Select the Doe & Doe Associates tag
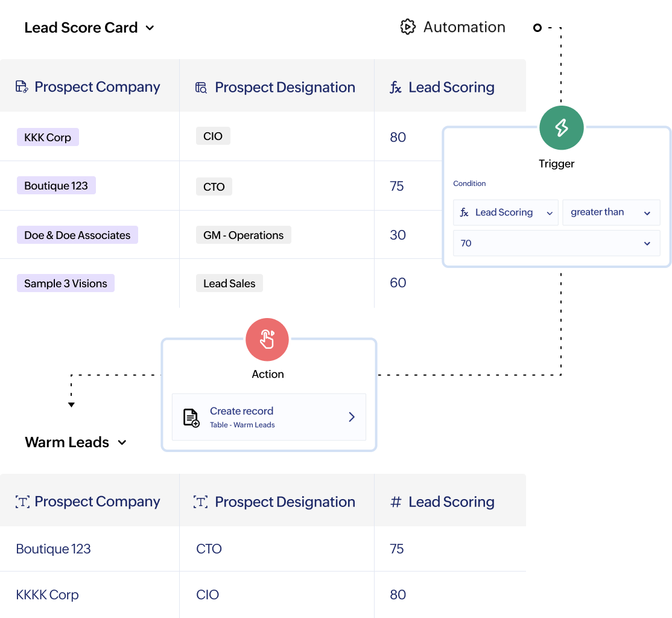Screen dimensions: 672x618 click(77, 235)
